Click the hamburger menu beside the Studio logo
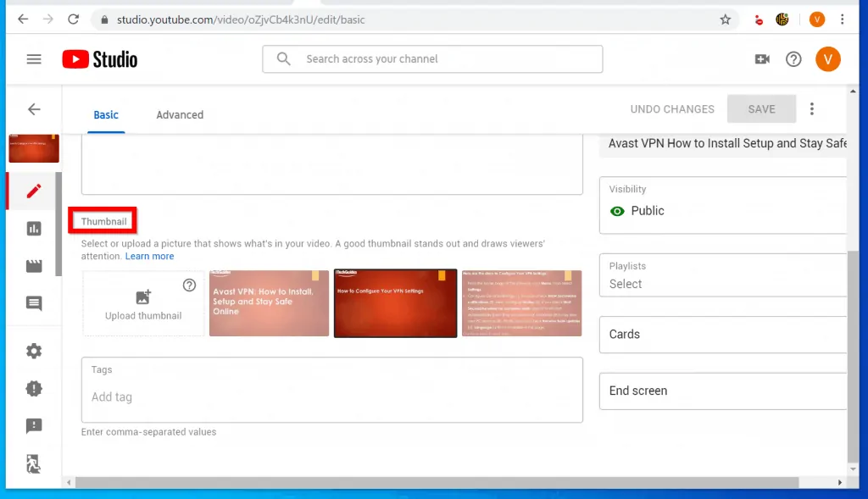868x499 pixels. click(33, 58)
